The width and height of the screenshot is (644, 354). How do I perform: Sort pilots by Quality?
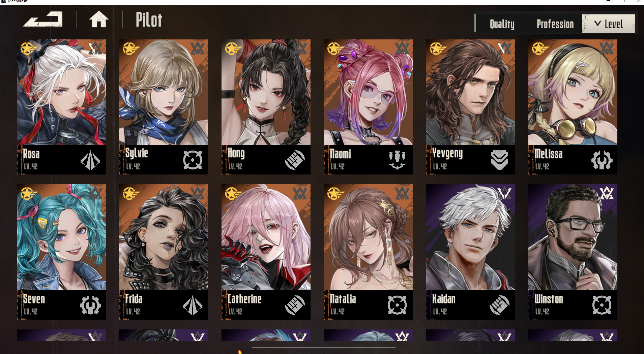tap(502, 24)
